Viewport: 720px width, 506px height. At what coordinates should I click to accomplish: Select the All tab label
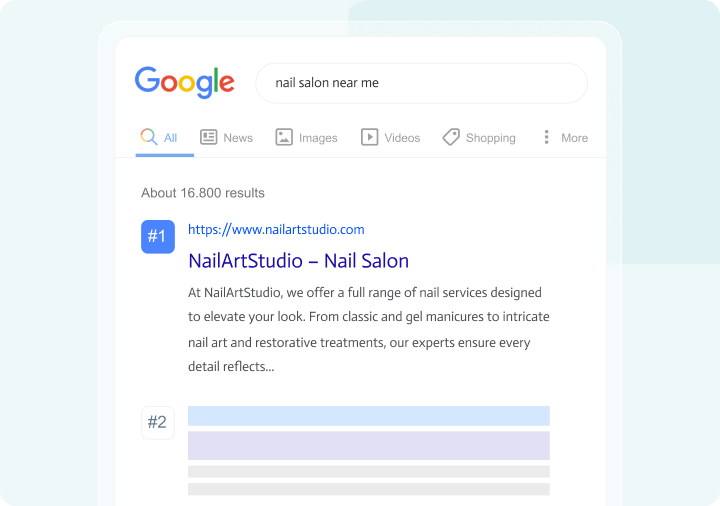click(170, 138)
